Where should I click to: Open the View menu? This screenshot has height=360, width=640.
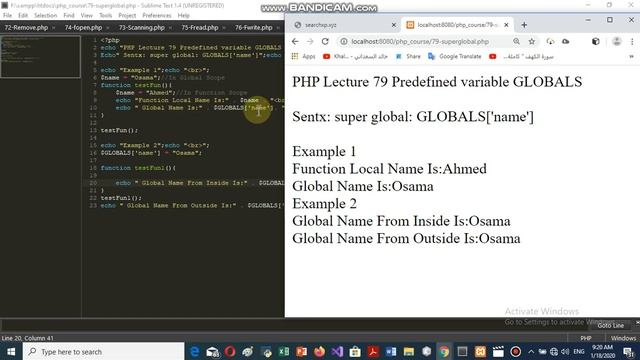click(x=87, y=16)
